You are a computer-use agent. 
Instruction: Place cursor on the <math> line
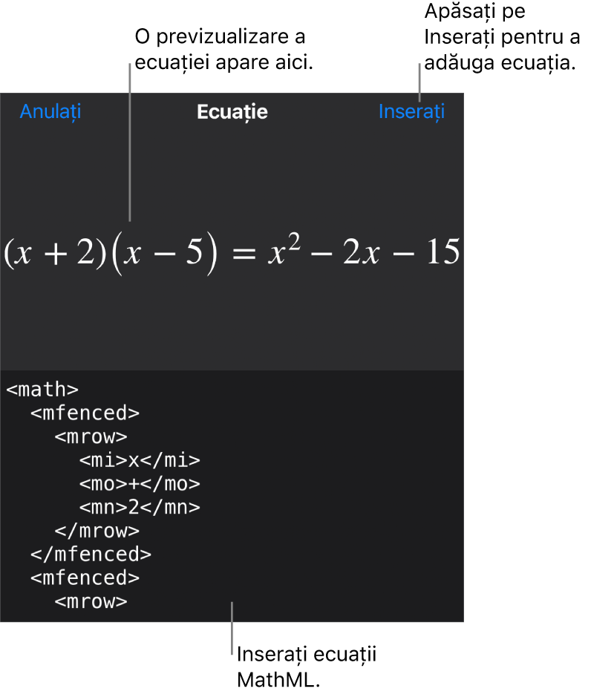(42, 390)
